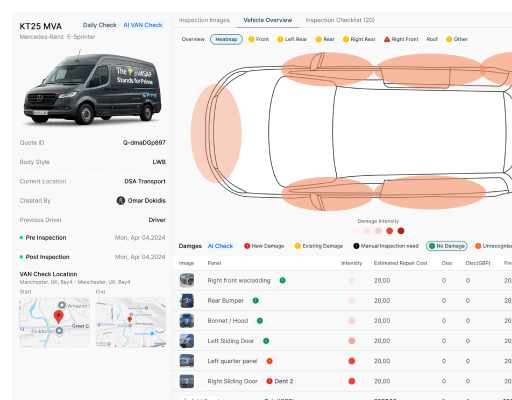Image resolution: width=512 pixels, height=400 pixels.
Task: Toggle the No Damage filter pill
Action: [x=447, y=246]
